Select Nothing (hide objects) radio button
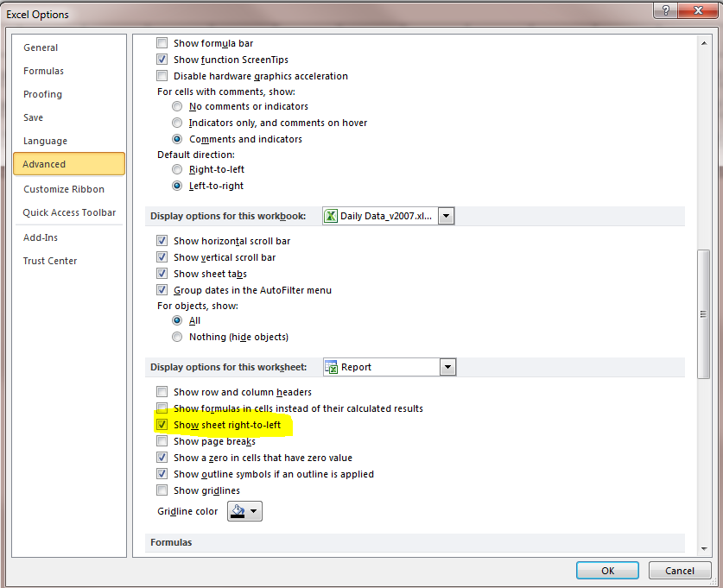The width and height of the screenshot is (723, 588). tap(177, 337)
